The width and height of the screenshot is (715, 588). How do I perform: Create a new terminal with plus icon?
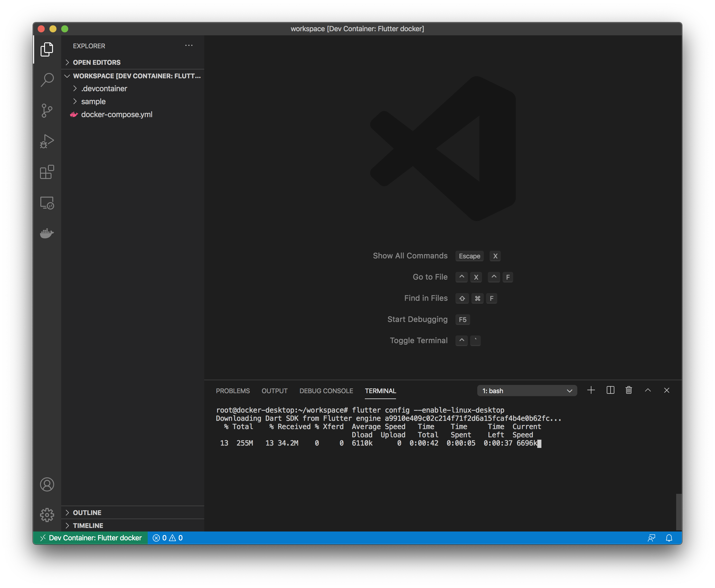(x=591, y=390)
